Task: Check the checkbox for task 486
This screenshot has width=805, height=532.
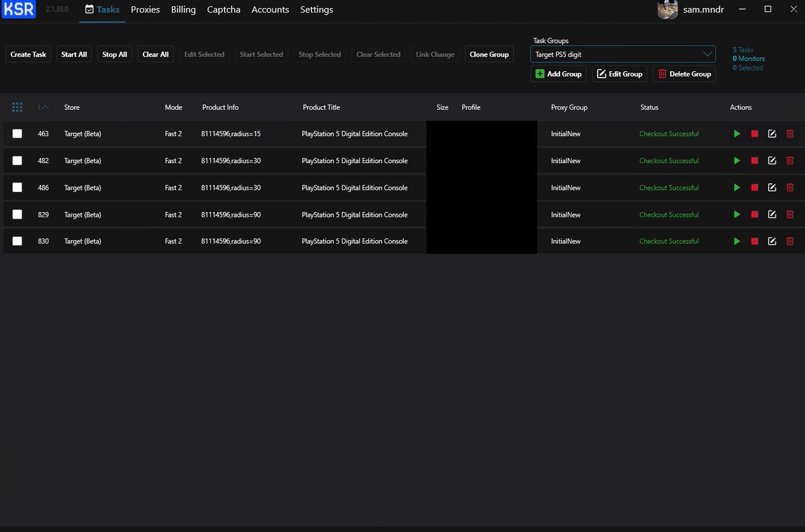Action: tap(17, 188)
